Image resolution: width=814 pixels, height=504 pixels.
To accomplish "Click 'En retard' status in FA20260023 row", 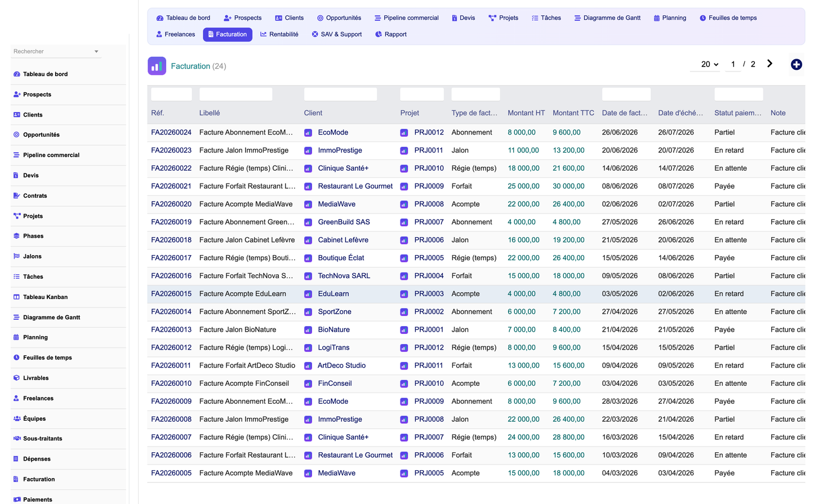I will click(x=729, y=150).
